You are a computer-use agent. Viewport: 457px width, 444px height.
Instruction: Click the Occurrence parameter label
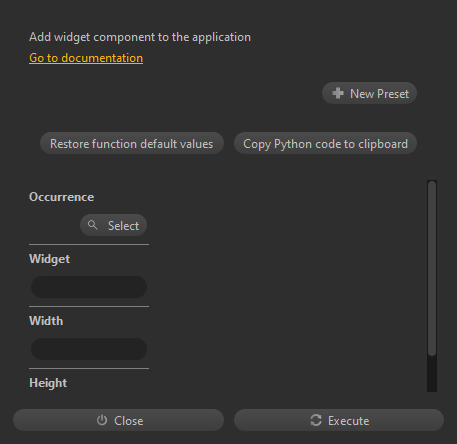coord(61,197)
